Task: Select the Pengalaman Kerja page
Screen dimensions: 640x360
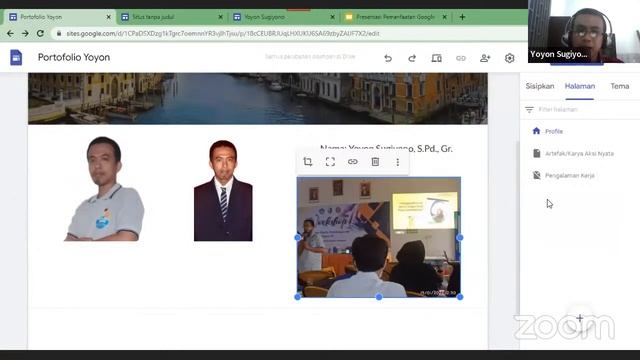Action: (x=570, y=176)
